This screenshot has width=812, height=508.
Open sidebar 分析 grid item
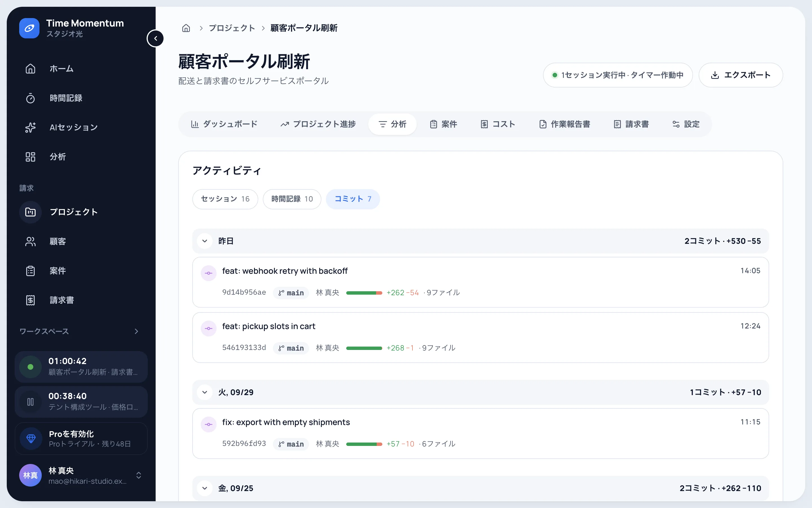point(81,157)
